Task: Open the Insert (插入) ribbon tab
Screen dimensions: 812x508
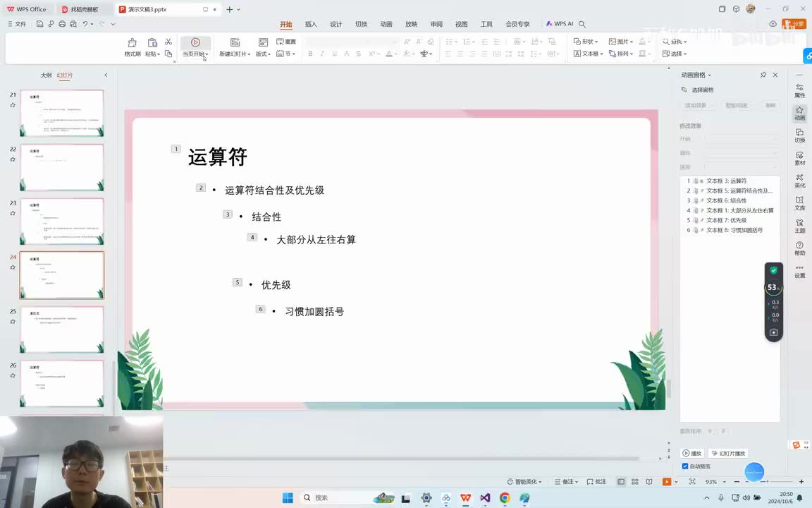Action: 311,24
